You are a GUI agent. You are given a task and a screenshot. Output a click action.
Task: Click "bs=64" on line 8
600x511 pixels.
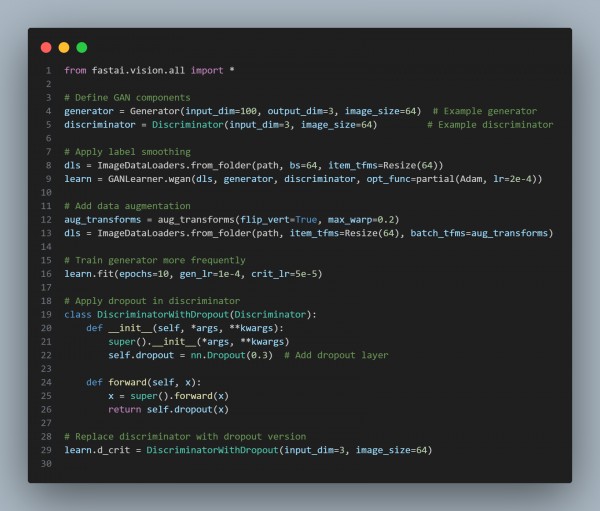303,165
